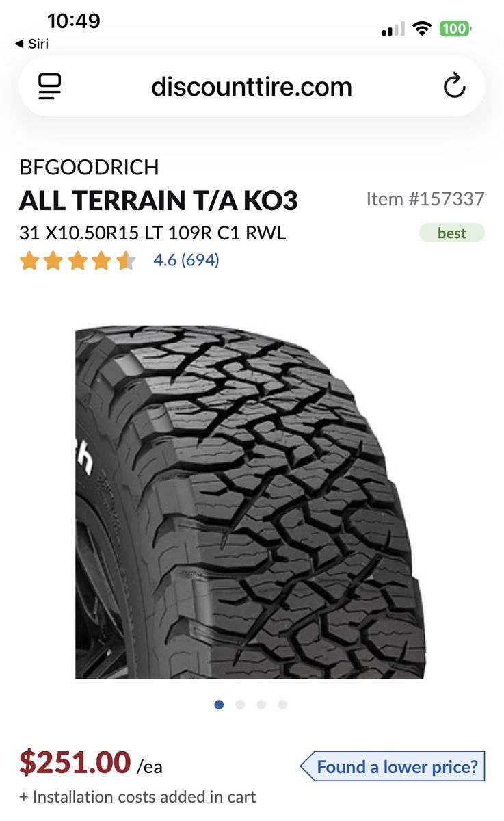The width and height of the screenshot is (504, 821).
Task: Tap the arrow tip of lower price tag
Action: 306,766
